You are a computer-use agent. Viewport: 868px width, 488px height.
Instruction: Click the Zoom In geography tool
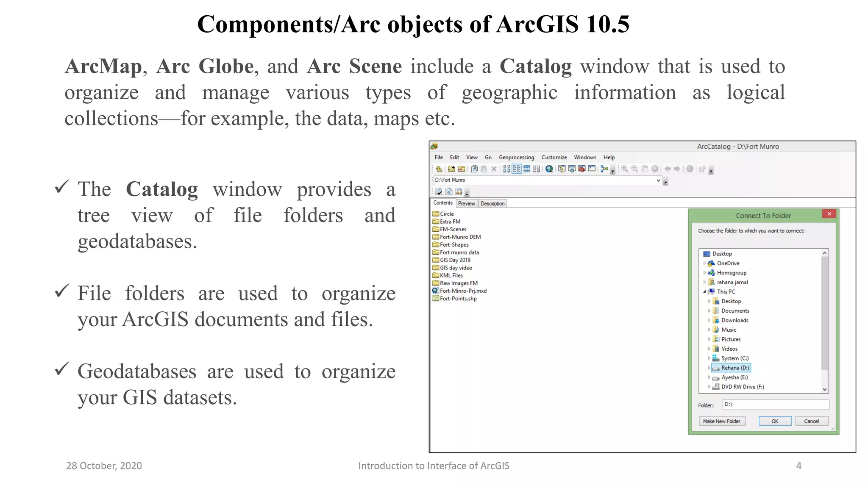(x=625, y=169)
